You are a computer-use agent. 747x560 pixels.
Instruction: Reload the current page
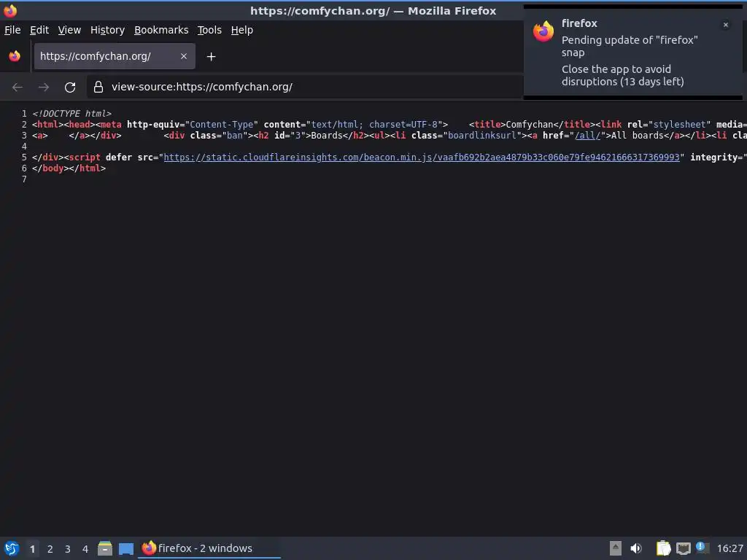tap(70, 87)
